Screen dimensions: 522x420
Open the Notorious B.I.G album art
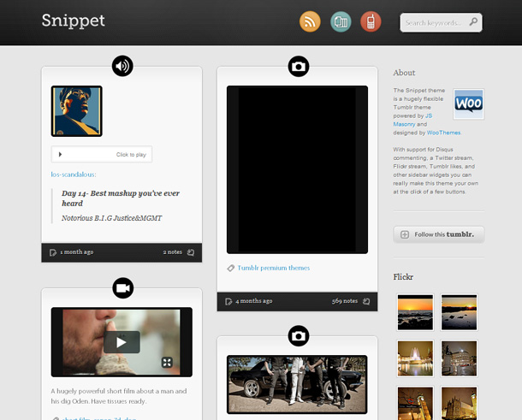[x=76, y=111]
